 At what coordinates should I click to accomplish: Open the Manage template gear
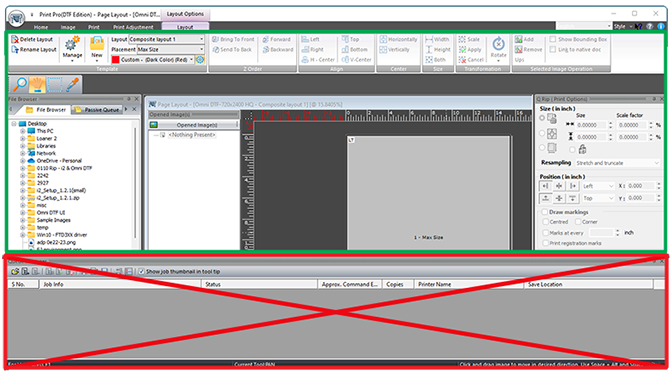(72, 48)
